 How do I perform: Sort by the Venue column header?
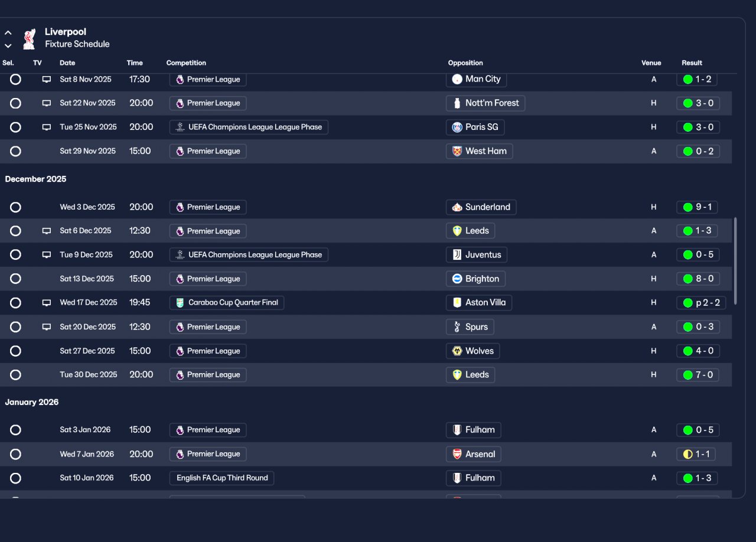pos(651,63)
